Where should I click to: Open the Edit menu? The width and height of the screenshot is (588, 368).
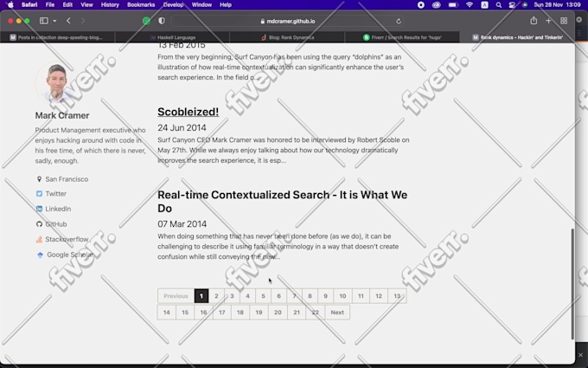[67, 5]
